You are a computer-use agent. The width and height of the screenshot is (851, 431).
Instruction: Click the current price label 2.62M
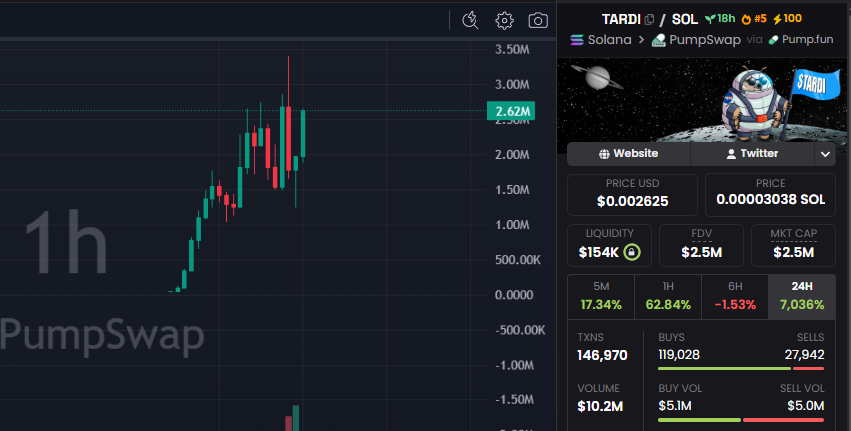tap(511, 111)
